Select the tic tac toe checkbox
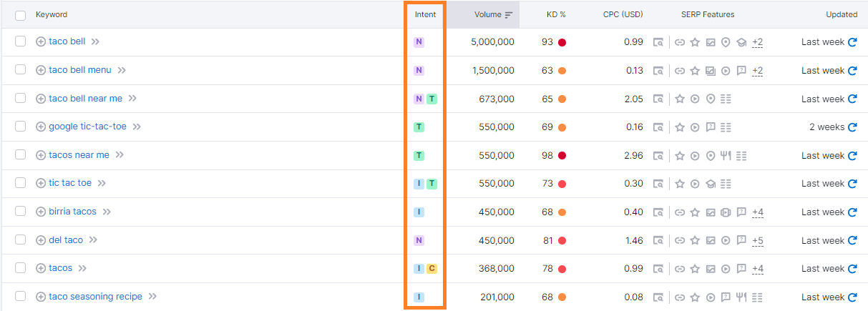Screen dimensions: 868x311 click(x=20, y=183)
